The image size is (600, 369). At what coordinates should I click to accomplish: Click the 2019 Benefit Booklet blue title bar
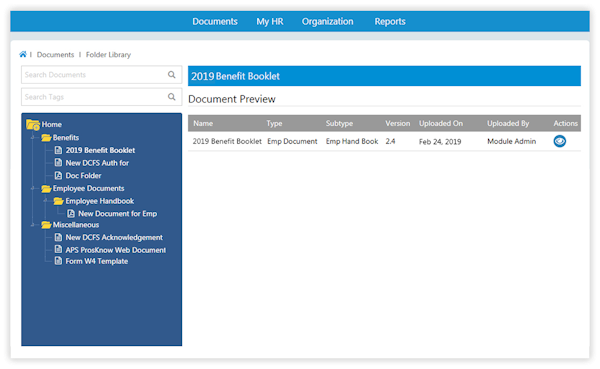[384, 76]
